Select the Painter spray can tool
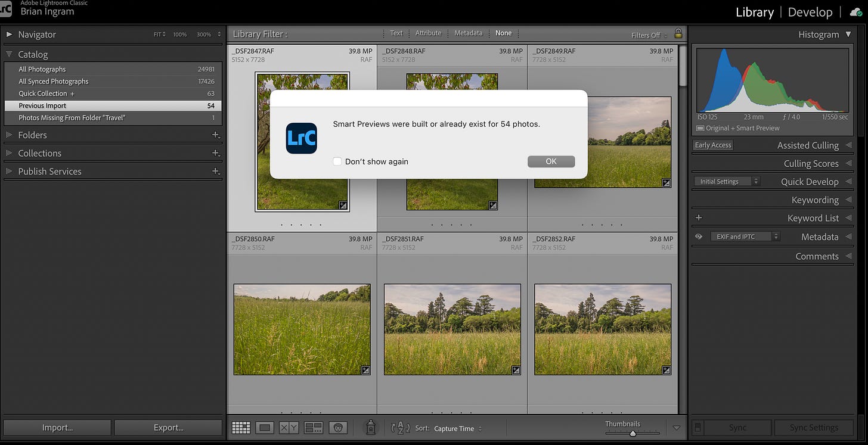Viewport: 868px width, 445px height. pos(371,427)
